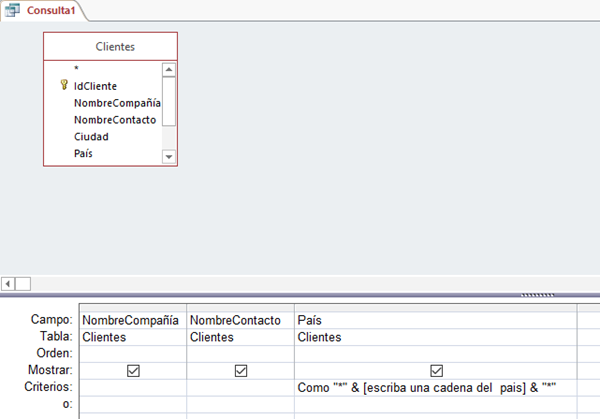Select the Ciudad field in Clientes
This screenshot has width=600, height=419.
pos(91,137)
